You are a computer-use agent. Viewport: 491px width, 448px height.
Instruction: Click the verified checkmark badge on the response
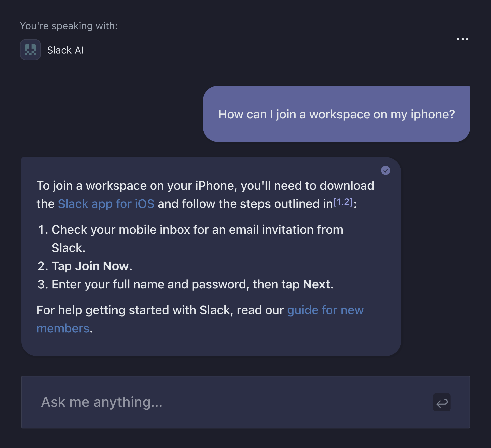coord(385,170)
